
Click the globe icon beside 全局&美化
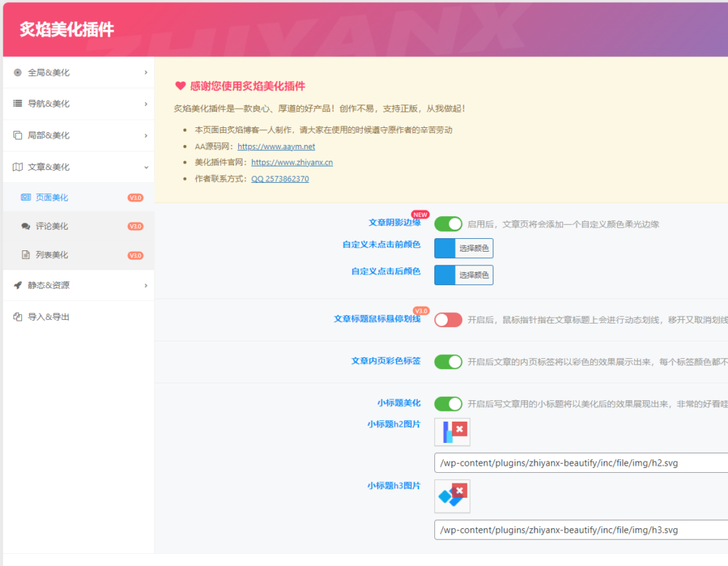(x=18, y=73)
